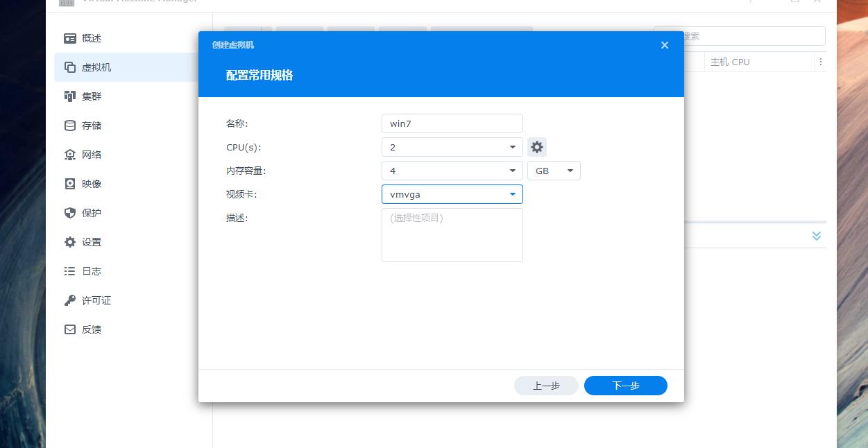Open the 反馈 feedback menu item
This screenshot has width=868, height=448.
[x=92, y=329]
